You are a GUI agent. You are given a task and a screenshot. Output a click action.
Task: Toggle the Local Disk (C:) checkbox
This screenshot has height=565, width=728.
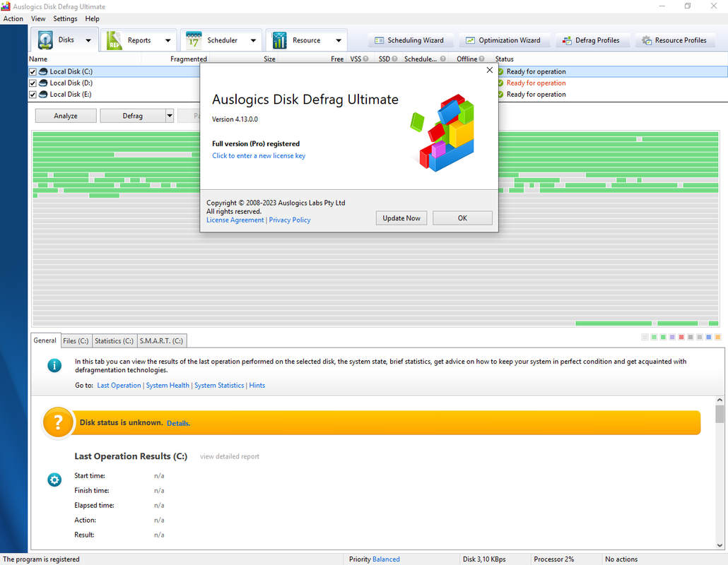[33, 72]
